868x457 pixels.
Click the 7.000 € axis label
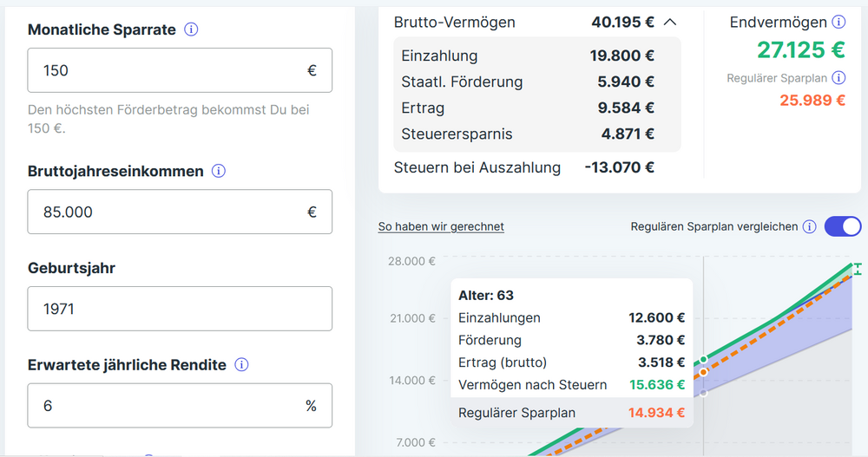(416, 442)
